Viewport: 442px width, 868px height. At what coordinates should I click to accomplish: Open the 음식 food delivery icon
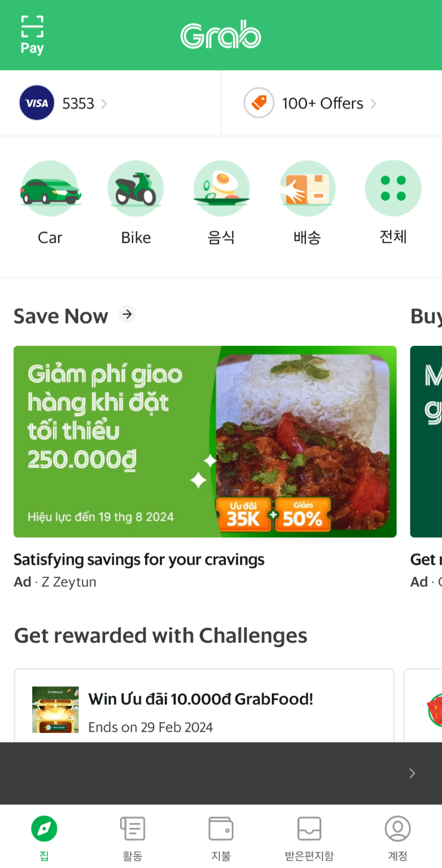tap(221, 189)
